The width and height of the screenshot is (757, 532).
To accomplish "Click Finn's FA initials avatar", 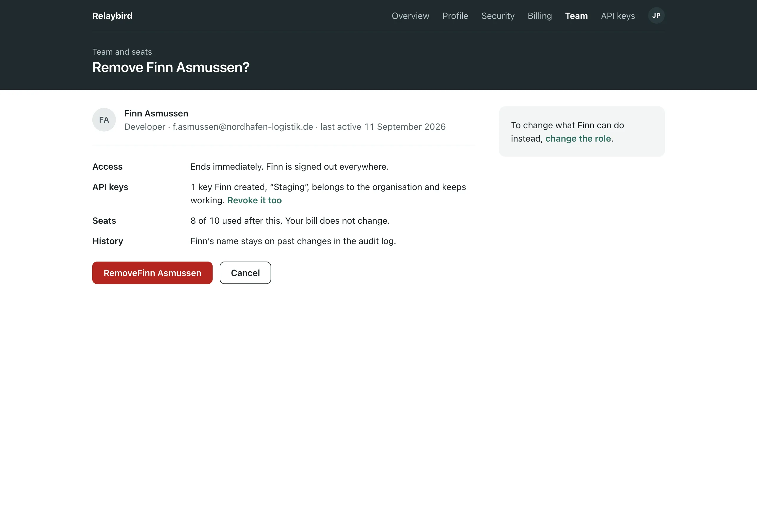I will point(104,120).
